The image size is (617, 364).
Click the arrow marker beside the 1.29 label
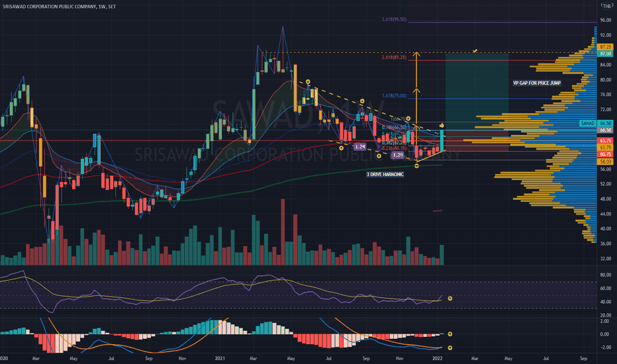point(379,156)
